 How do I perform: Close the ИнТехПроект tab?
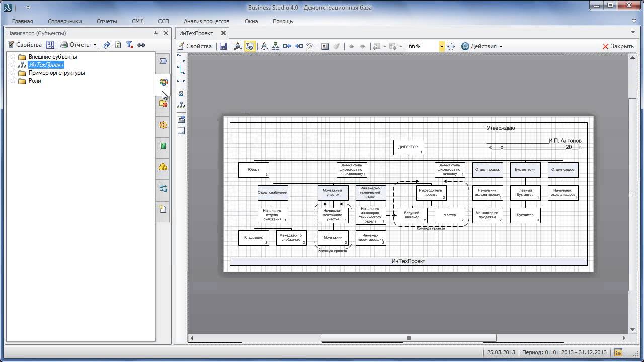(x=224, y=33)
